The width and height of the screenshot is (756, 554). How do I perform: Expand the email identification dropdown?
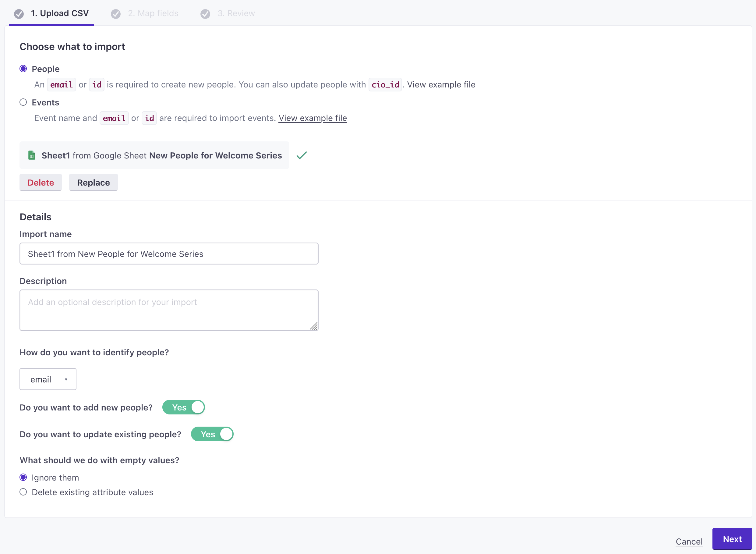(48, 379)
